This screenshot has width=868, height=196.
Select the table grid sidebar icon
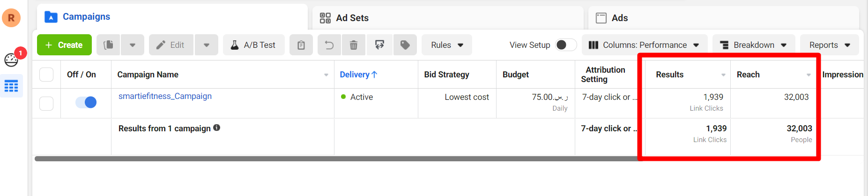coord(11,86)
